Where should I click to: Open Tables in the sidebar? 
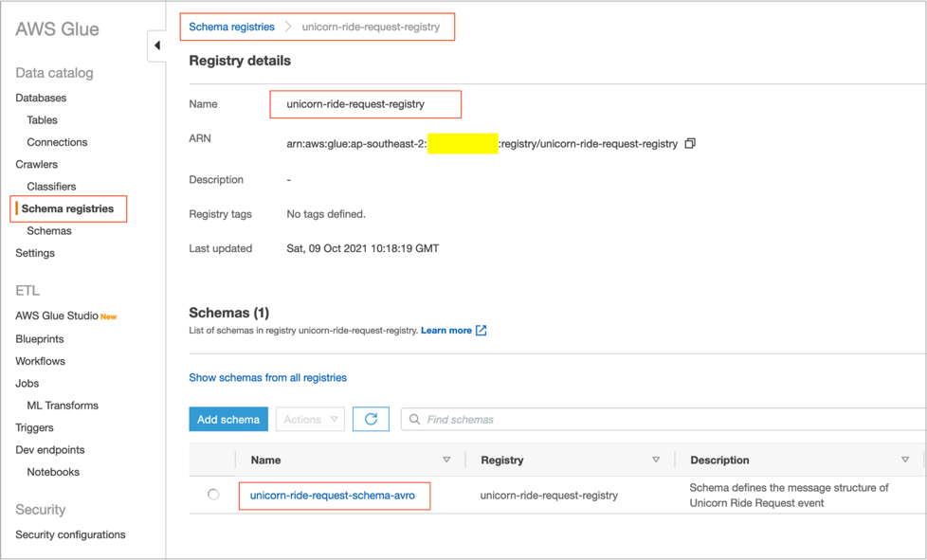(42, 120)
